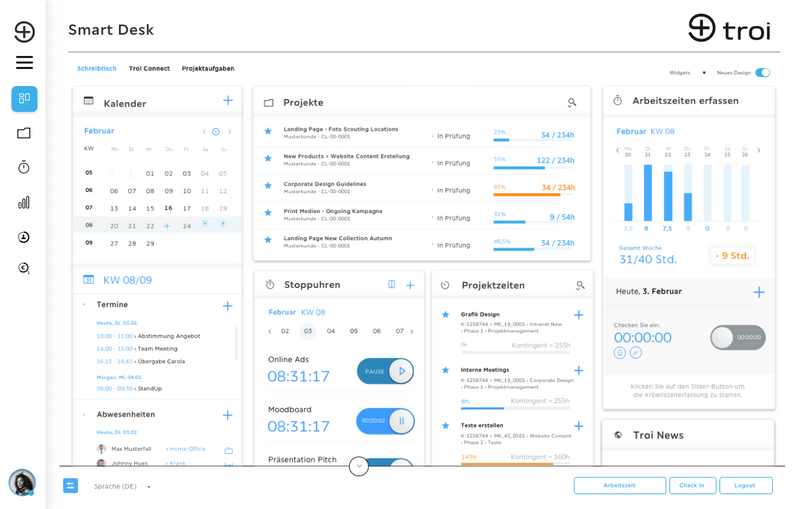Image resolution: width=800 pixels, height=509 pixels.
Task: Open the hamburger menu in sidebar
Action: pyautogui.click(x=24, y=62)
